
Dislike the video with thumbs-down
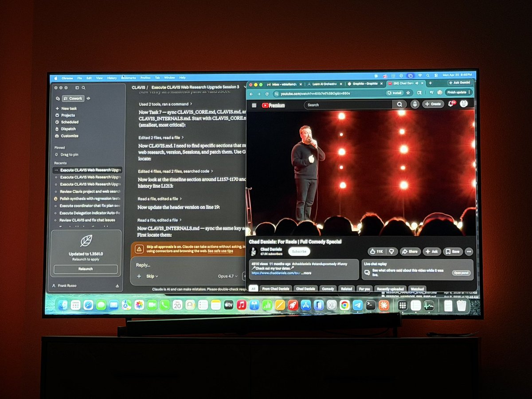pyautogui.click(x=391, y=251)
